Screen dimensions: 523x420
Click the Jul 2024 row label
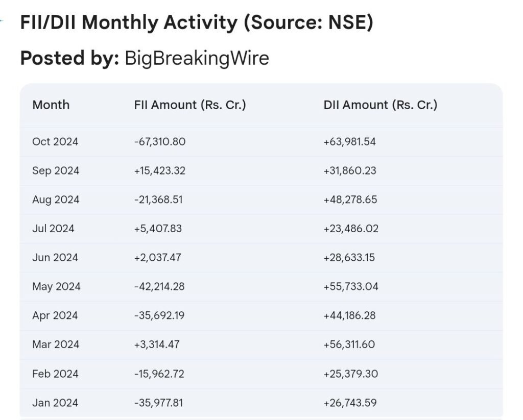(53, 229)
